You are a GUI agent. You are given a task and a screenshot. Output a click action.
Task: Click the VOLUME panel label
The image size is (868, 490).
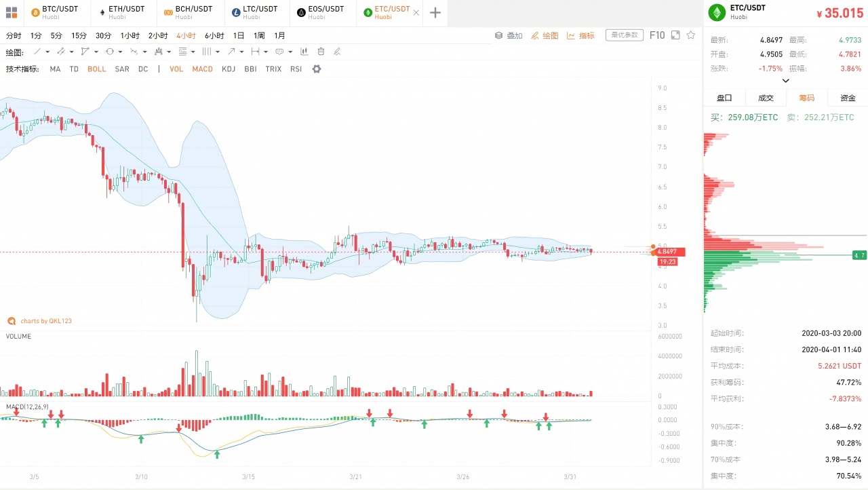pyautogui.click(x=18, y=336)
